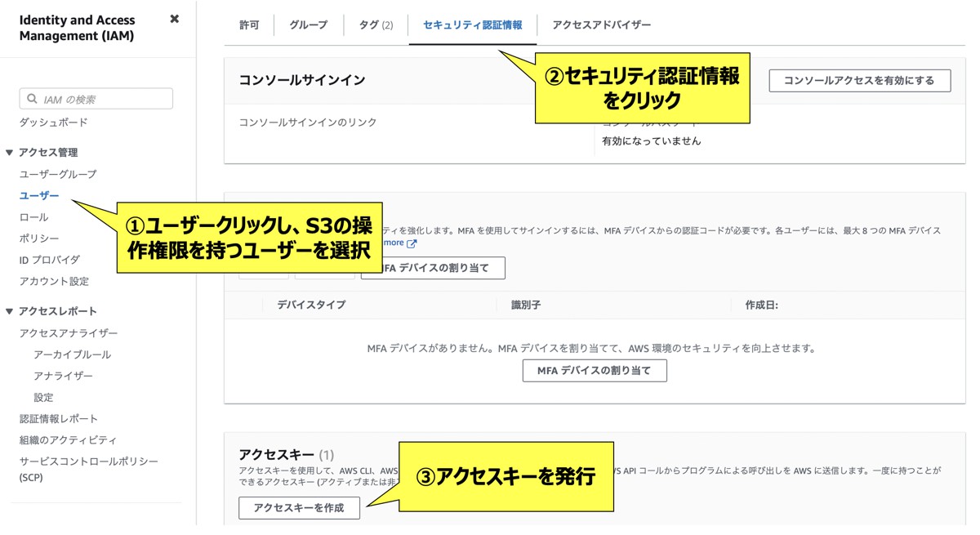
Task: Select the セキュリティ認証情報 tab
Action: pos(473,25)
